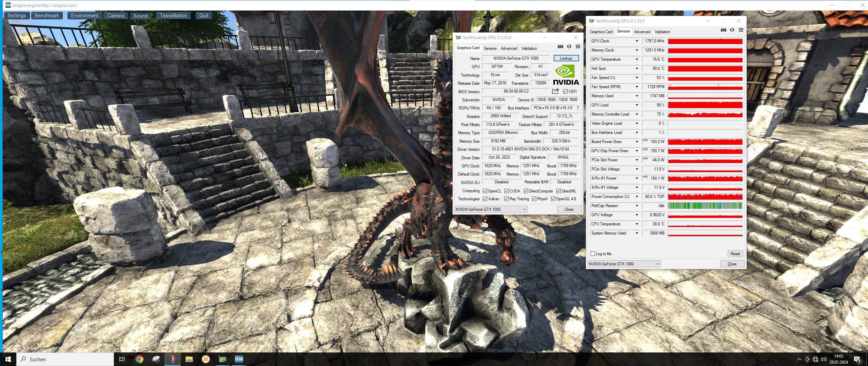
Task: Expand the Hot Spot sensor dropdown
Action: 636,68
